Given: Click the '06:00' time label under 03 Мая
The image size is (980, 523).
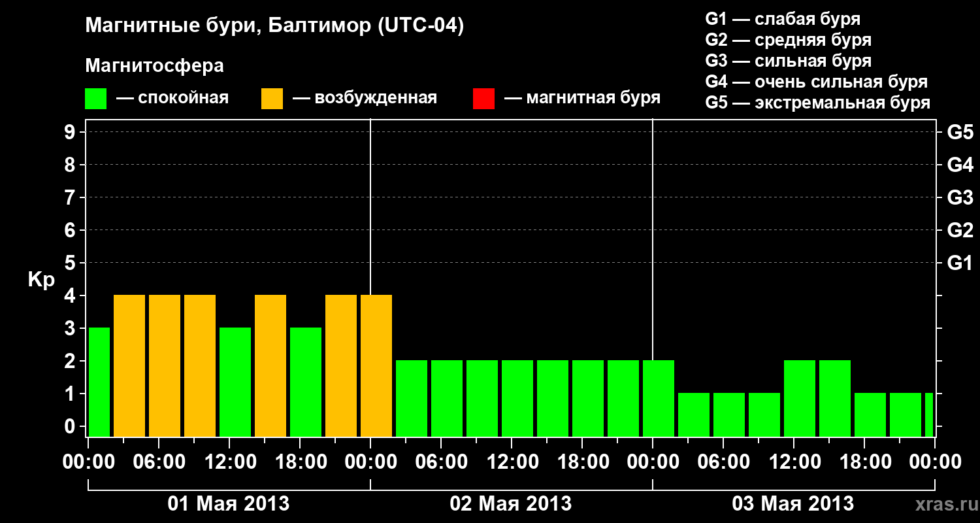Looking at the screenshot, I should click(723, 462).
